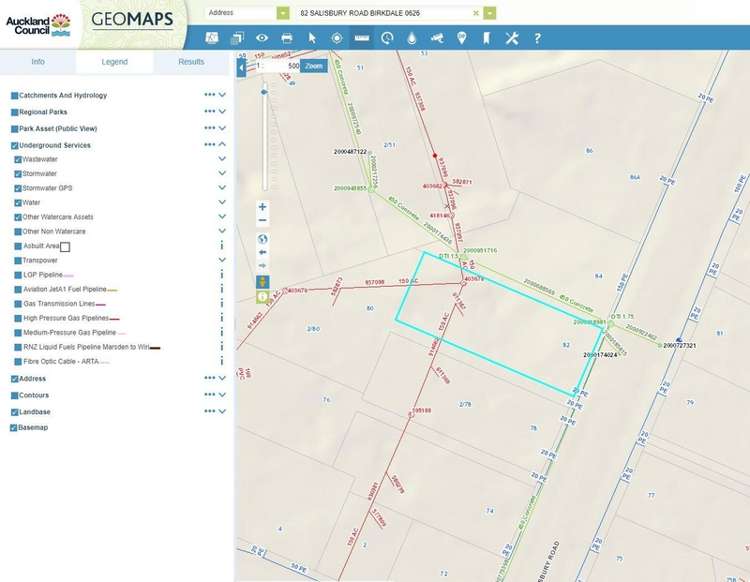This screenshot has height=582, width=750.
Task: Click the eye visibility icon in toolbar
Action: (x=262, y=38)
